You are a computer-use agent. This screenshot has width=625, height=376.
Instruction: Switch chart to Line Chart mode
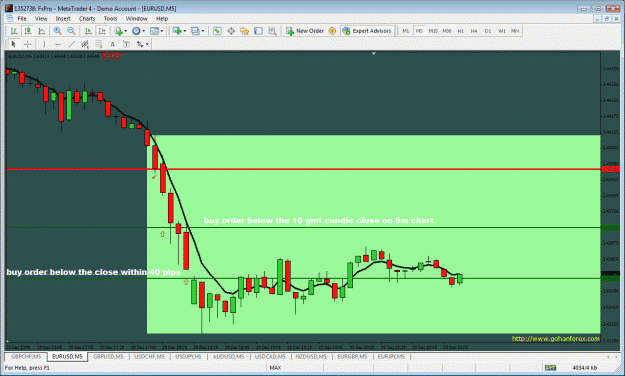click(x=41, y=31)
